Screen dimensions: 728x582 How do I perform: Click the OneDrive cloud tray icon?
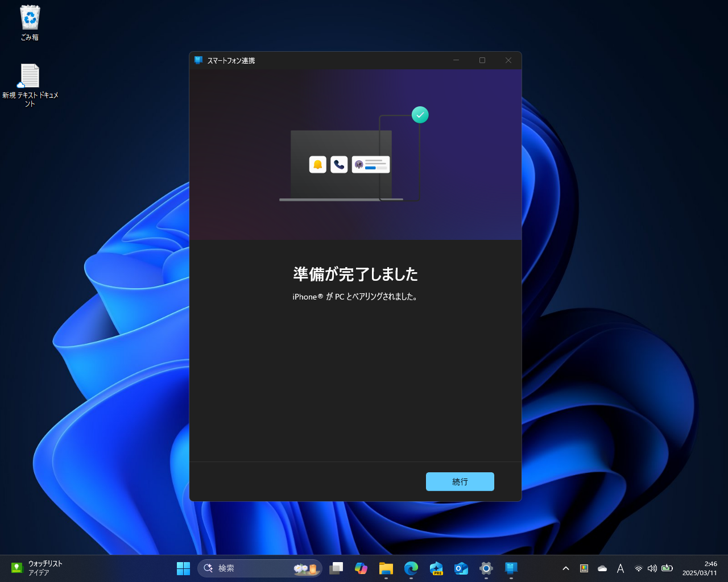coord(602,568)
